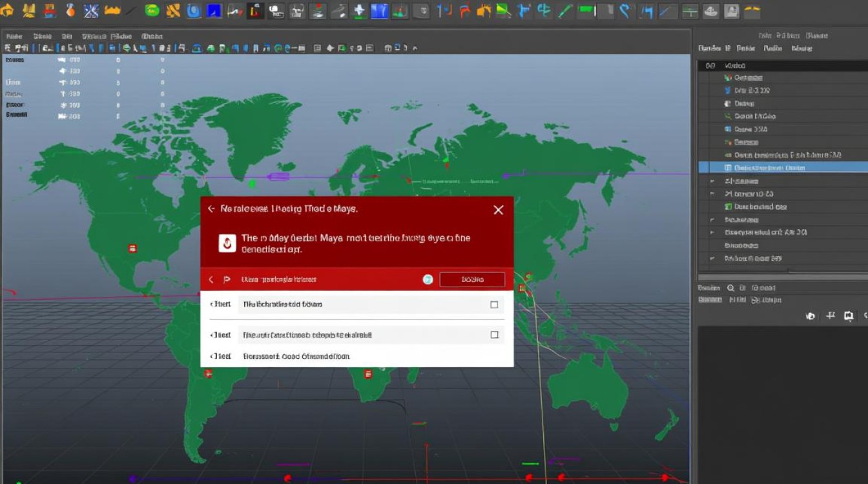Click the light-blue round icon in dialog

click(428, 279)
